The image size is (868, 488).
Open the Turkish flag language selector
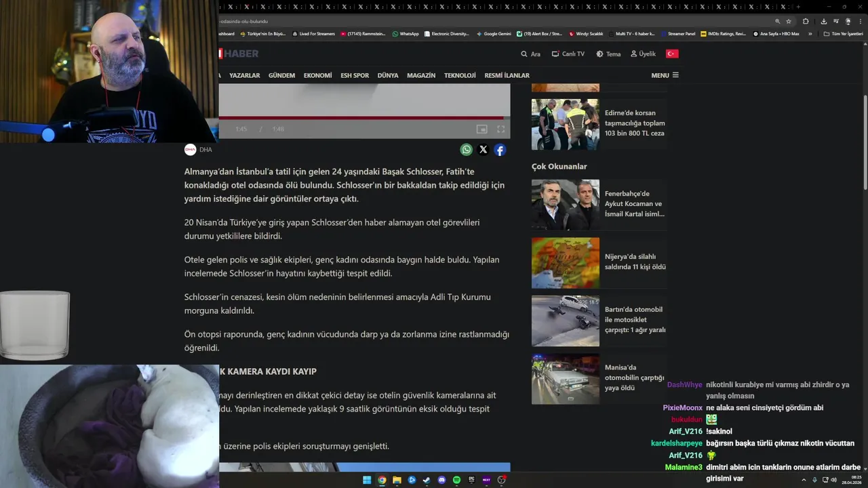672,54
